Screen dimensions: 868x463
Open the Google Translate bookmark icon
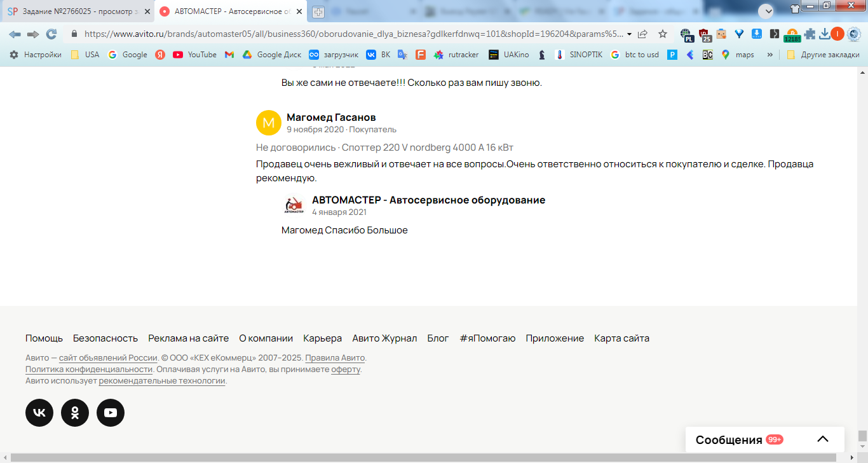pyautogui.click(x=402, y=55)
